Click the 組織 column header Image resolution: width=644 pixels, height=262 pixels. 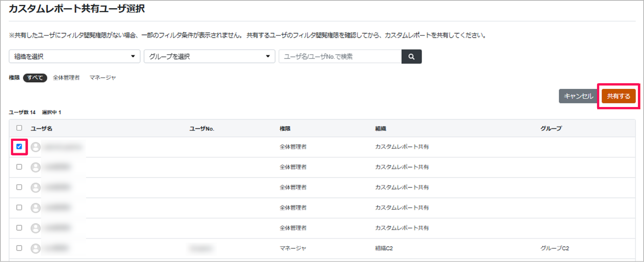pyautogui.click(x=380, y=128)
